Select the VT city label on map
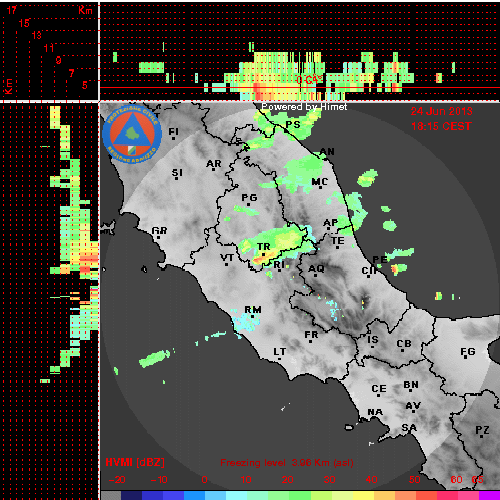Image resolution: width=500 pixels, height=500 pixels. pos(227,258)
